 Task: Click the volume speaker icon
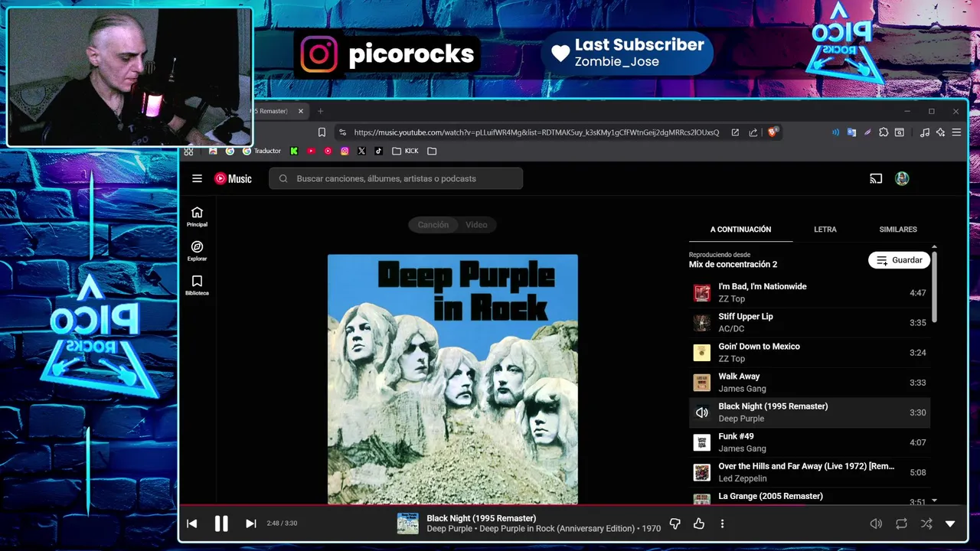[x=876, y=523]
